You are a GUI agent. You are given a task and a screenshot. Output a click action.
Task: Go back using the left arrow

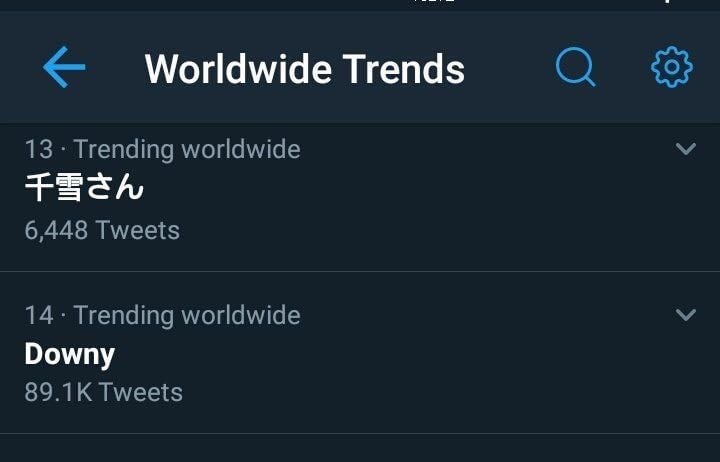[64, 69]
